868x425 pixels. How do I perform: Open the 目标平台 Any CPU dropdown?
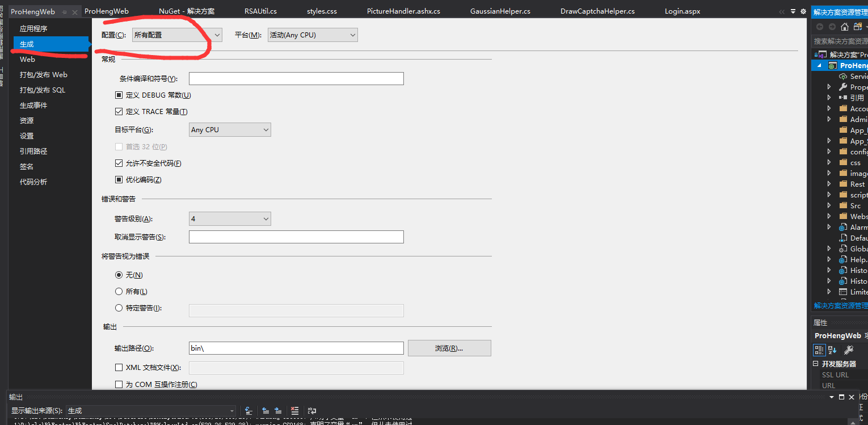pyautogui.click(x=230, y=130)
